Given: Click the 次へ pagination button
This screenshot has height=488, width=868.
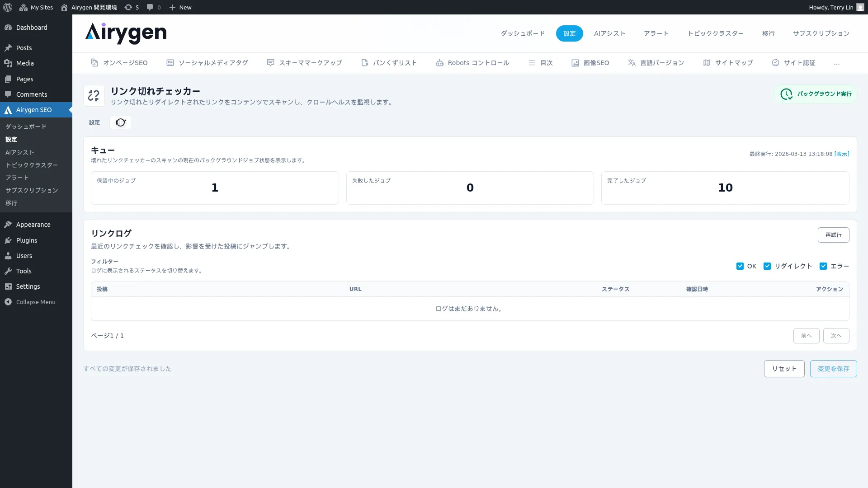Looking at the screenshot, I should click(x=836, y=336).
